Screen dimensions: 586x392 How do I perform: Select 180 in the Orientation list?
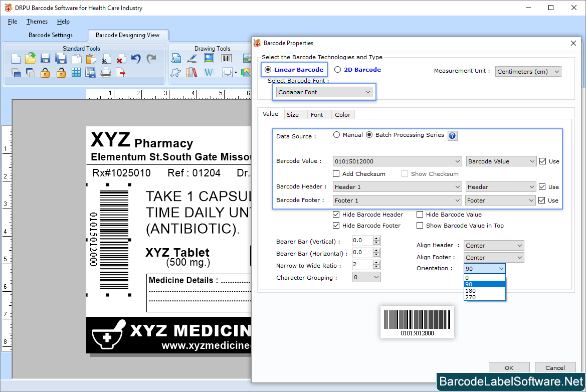point(484,291)
